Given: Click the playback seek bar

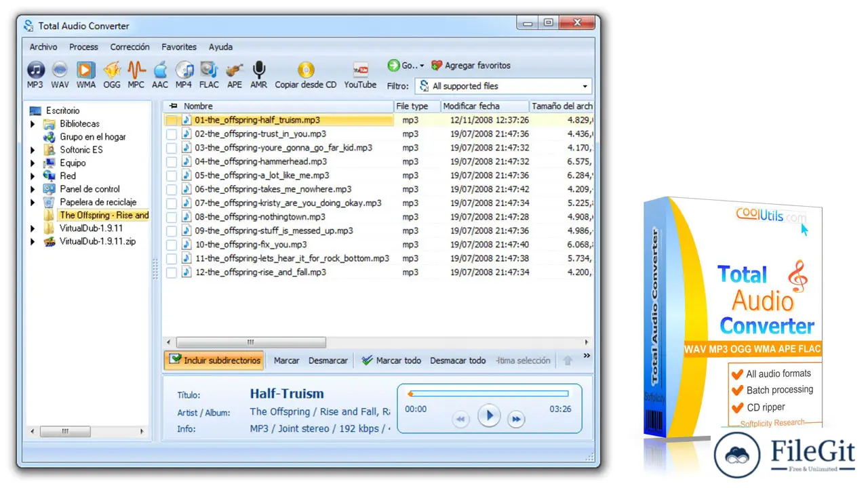Looking at the screenshot, I should (488, 393).
